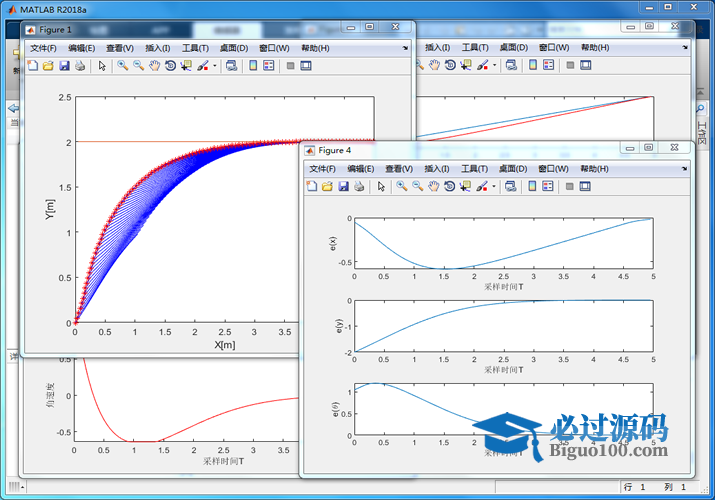
Task: Open brush color dropdown in Figure 1
Action: click(x=215, y=66)
